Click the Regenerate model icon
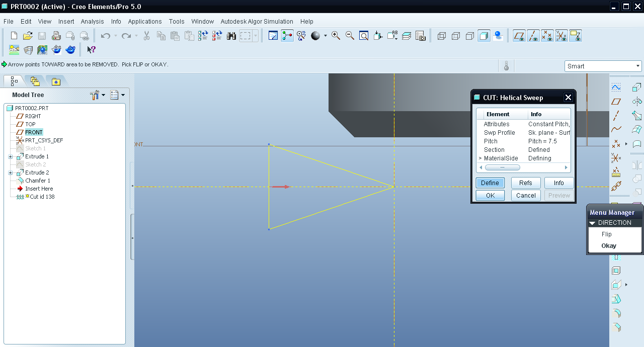 203,36
